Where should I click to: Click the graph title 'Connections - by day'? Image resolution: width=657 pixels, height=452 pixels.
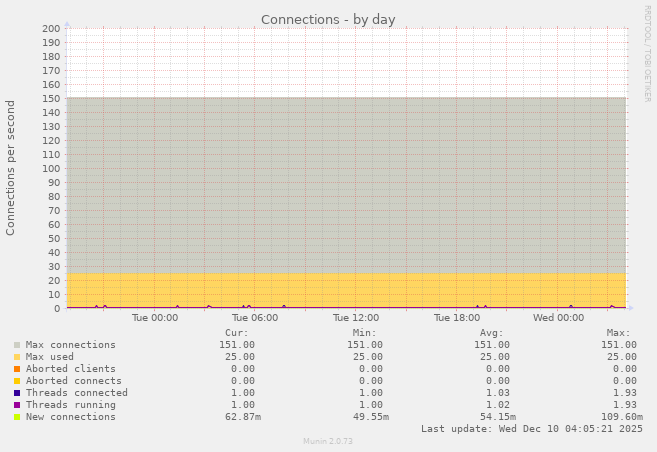coord(328,20)
